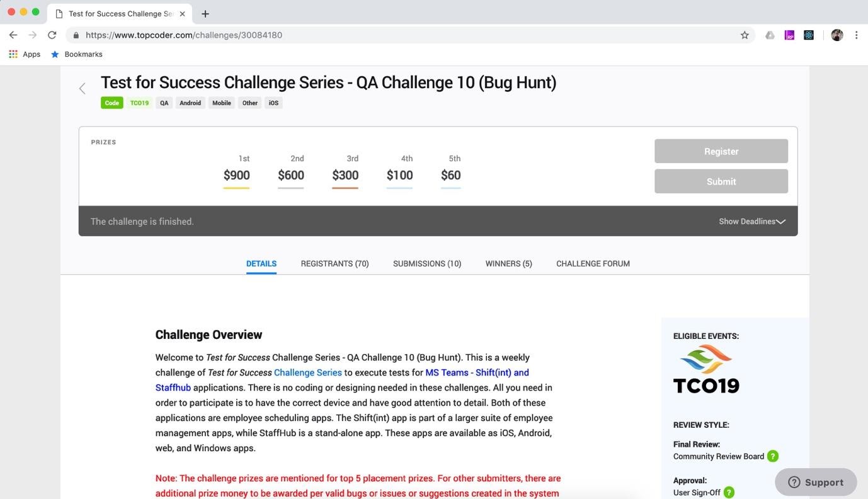Open the Challenge Series link
Viewport: 868px width, 499px height.
point(308,372)
